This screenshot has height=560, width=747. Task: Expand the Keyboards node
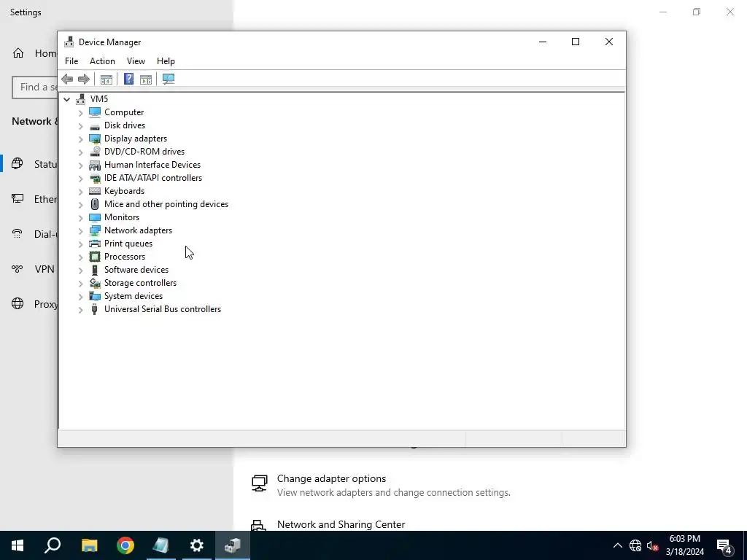point(80,192)
